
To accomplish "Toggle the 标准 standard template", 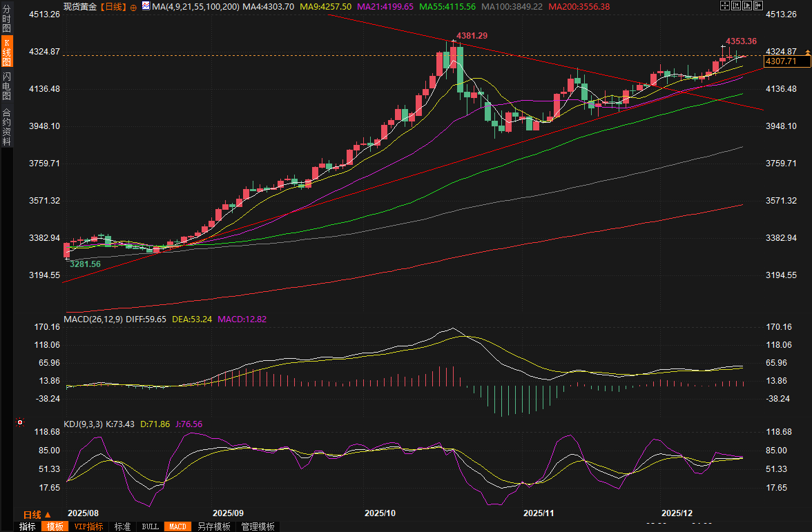I will click(x=122, y=526).
